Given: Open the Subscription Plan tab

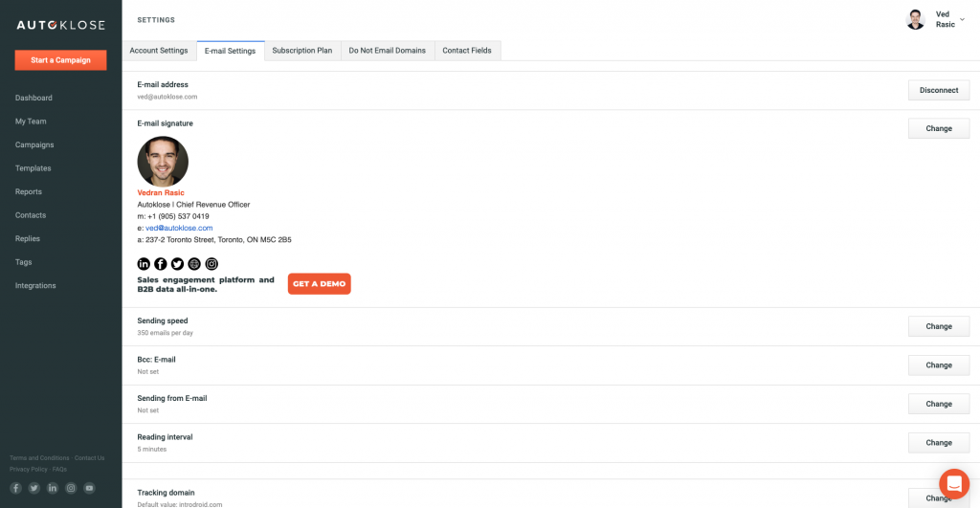Looking at the screenshot, I should (x=301, y=51).
